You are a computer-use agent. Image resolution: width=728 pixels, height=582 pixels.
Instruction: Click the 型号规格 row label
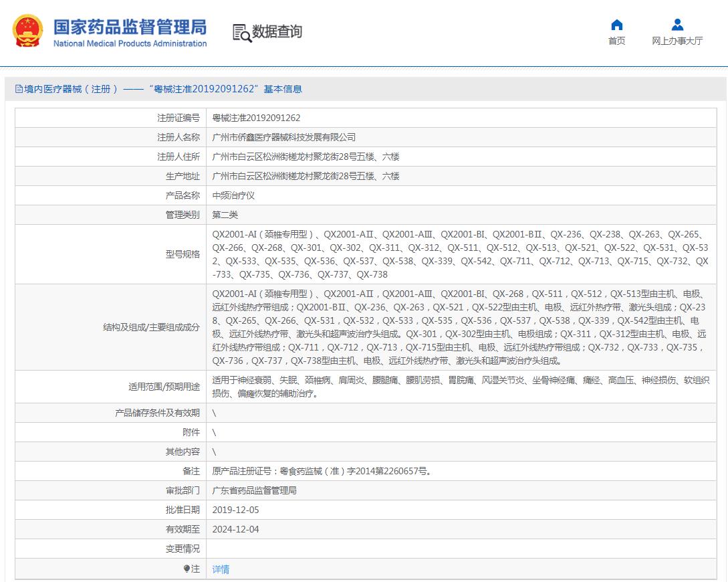pyautogui.click(x=183, y=254)
